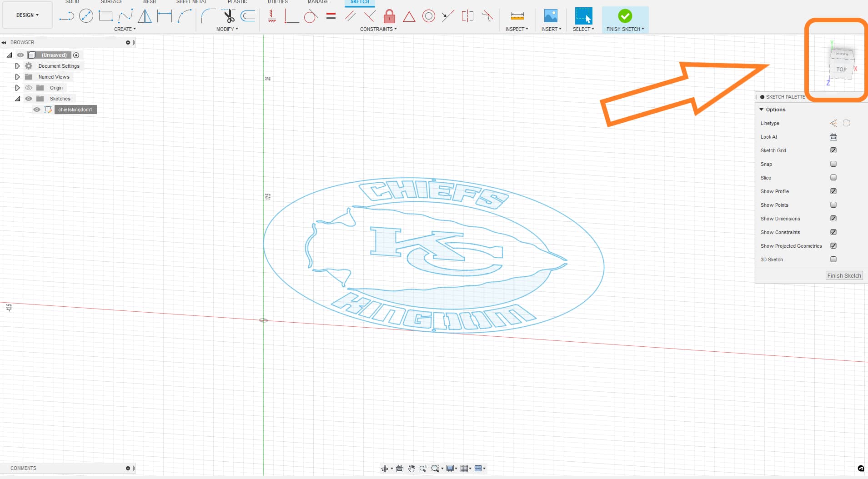Hide the chiefskingdom1 sketch with its eye icon
This screenshot has height=479, width=868.
tap(37, 110)
